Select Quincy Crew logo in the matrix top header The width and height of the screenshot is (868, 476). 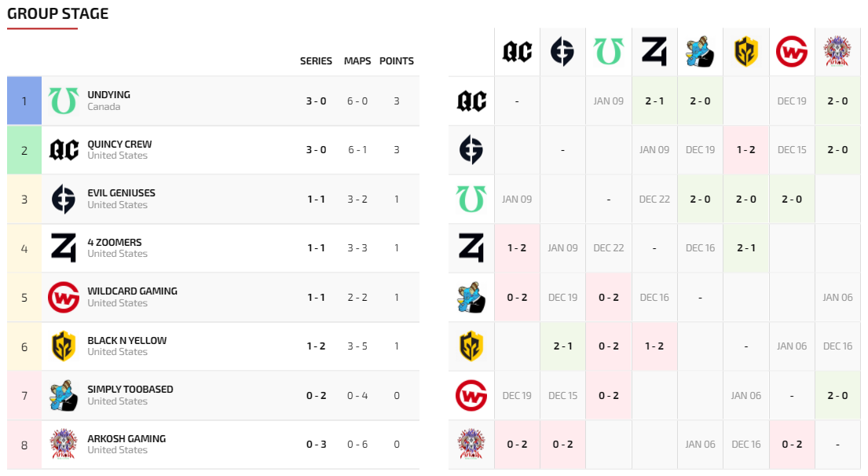(x=518, y=52)
